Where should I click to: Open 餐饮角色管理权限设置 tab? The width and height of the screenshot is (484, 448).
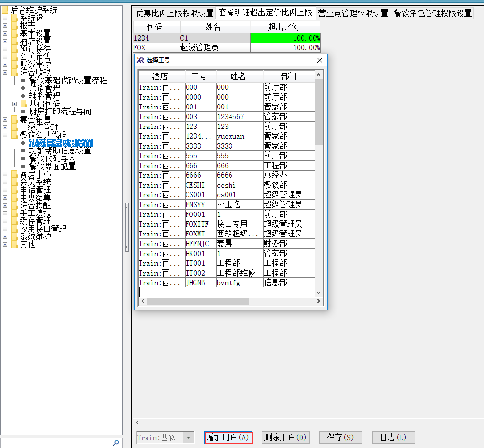[432, 13]
